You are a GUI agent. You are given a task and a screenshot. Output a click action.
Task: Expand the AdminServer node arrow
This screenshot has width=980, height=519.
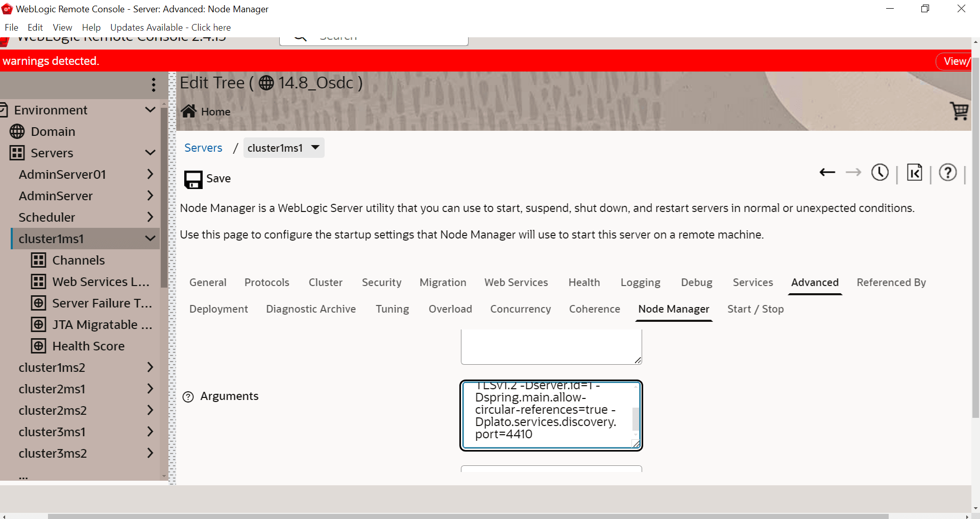[150, 196]
